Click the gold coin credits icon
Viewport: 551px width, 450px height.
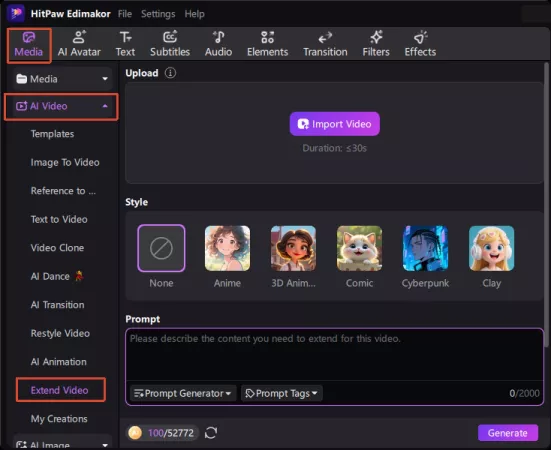[135, 433]
